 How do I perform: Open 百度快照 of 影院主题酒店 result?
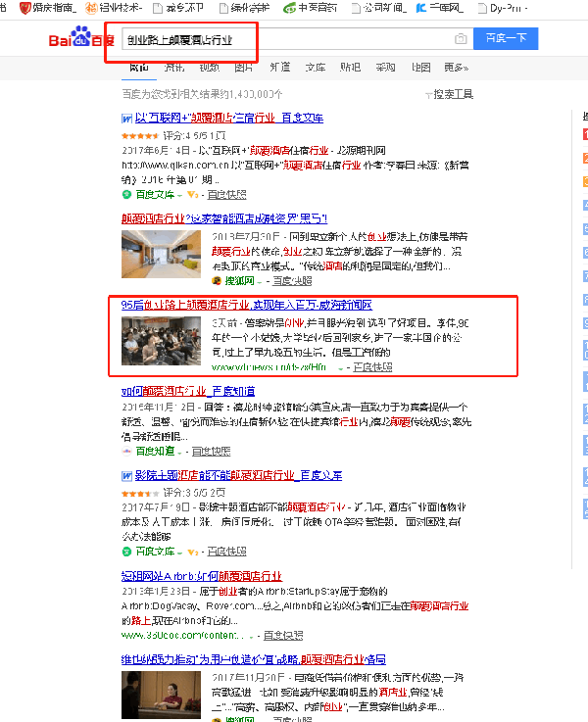pos(226,552)
